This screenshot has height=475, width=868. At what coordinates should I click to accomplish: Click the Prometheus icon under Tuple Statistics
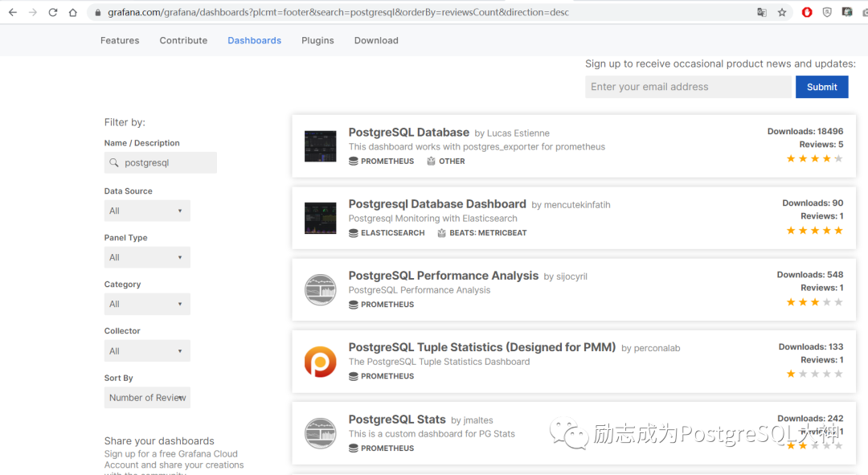353,376
